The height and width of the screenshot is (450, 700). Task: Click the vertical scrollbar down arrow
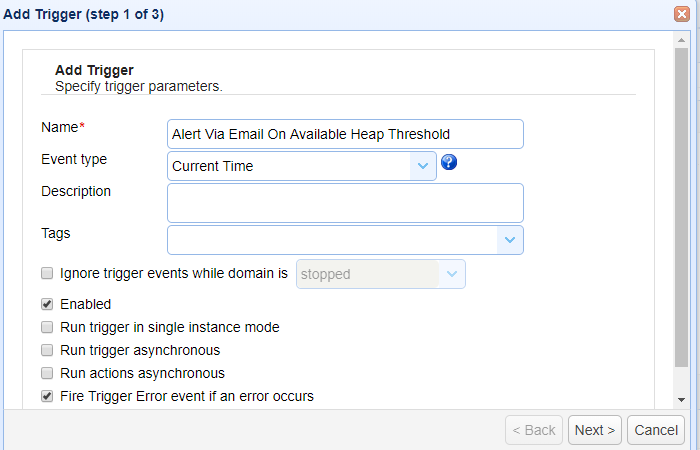[681, 399]
